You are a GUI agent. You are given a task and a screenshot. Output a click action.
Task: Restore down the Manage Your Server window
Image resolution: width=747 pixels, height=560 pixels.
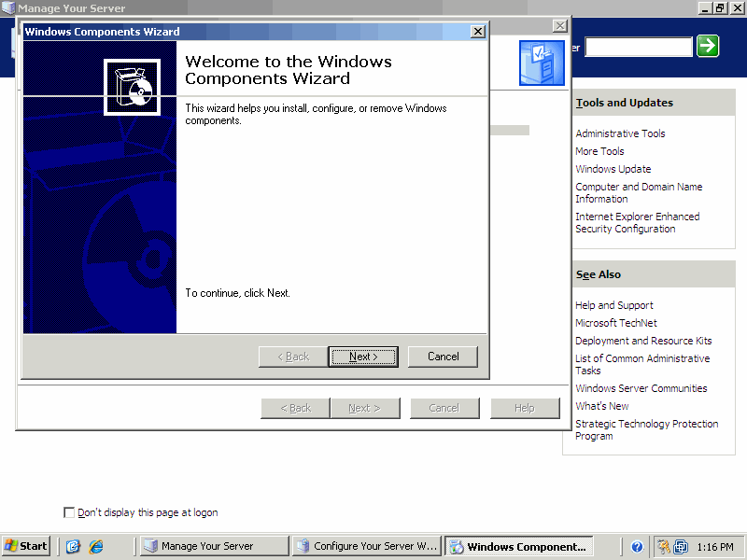coord(720,8)
